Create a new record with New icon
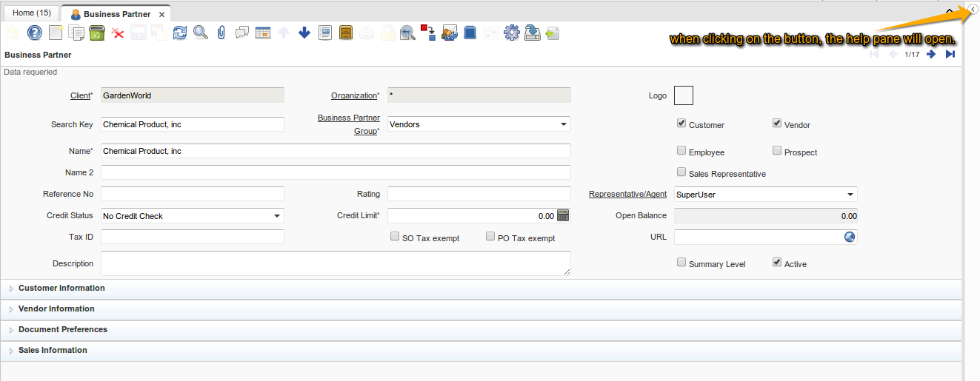 (x=56, y=33)
